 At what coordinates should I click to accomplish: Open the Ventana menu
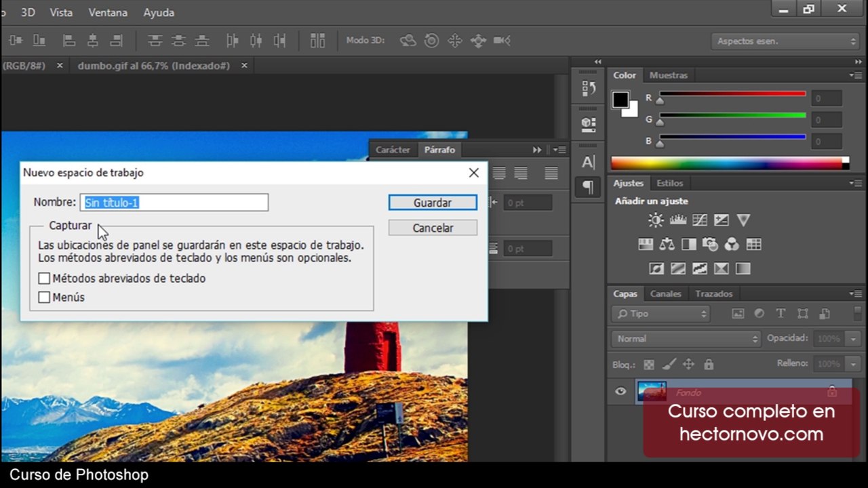coord(108,12)
